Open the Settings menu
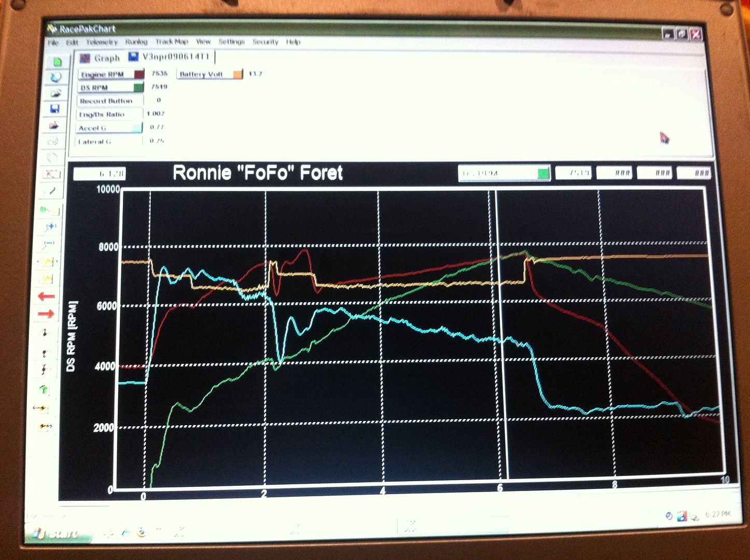This screenshot has width=750, height=560. (231, 41)
